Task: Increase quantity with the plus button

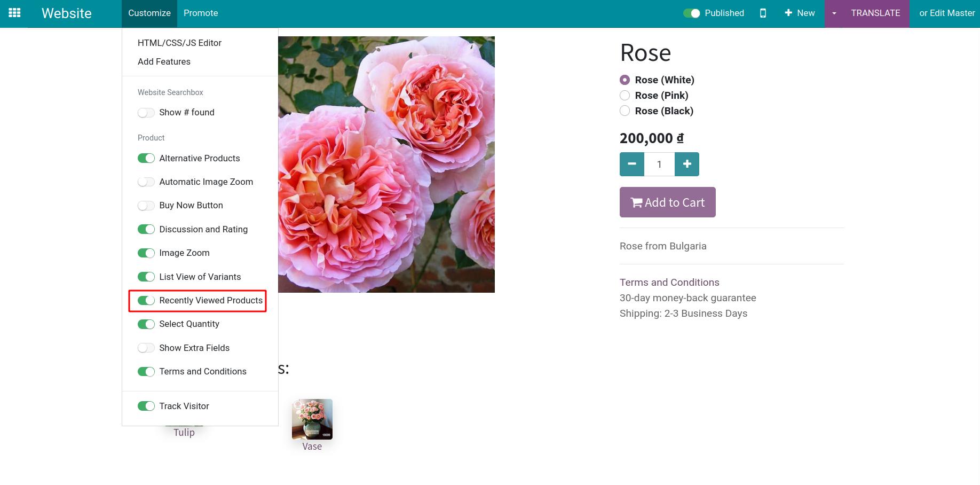Action: pyautogui.click(x=687, y=164)
